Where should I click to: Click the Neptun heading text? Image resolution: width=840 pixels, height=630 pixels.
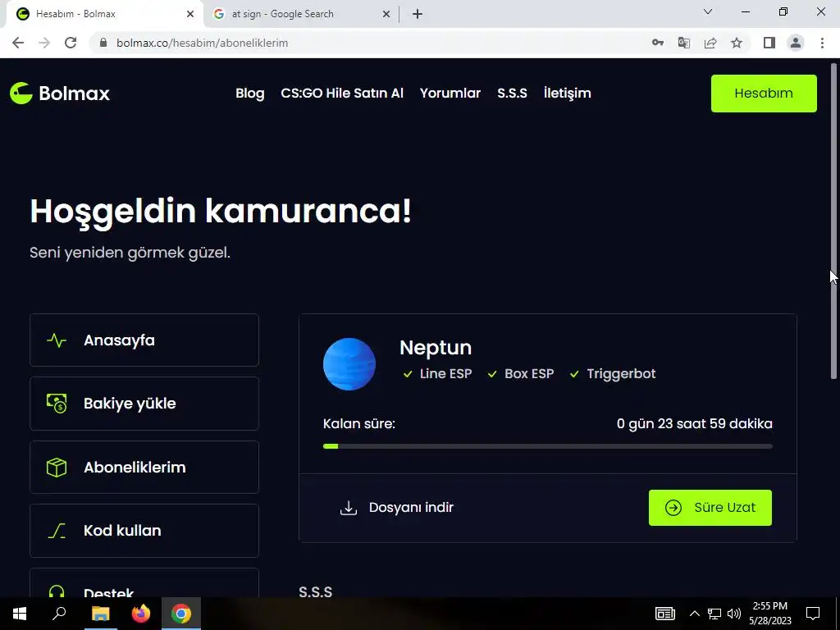click(436, 348)
